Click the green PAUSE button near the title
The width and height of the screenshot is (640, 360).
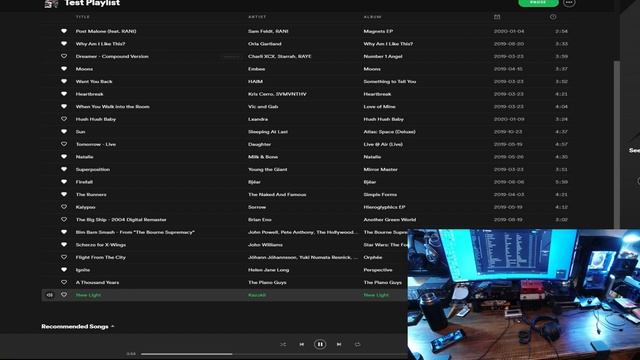(x=538, y=2)
